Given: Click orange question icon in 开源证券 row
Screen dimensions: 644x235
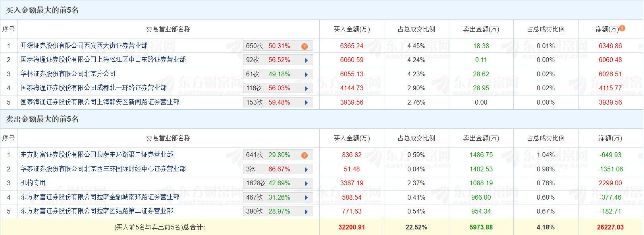Looking at the screenshot, I should [305, 47].
